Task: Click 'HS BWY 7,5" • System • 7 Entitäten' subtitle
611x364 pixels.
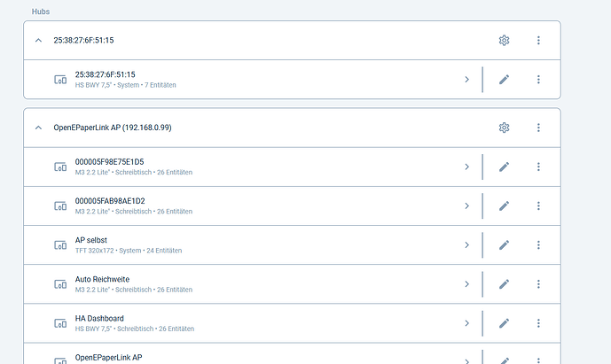Action: click(125, 85)
